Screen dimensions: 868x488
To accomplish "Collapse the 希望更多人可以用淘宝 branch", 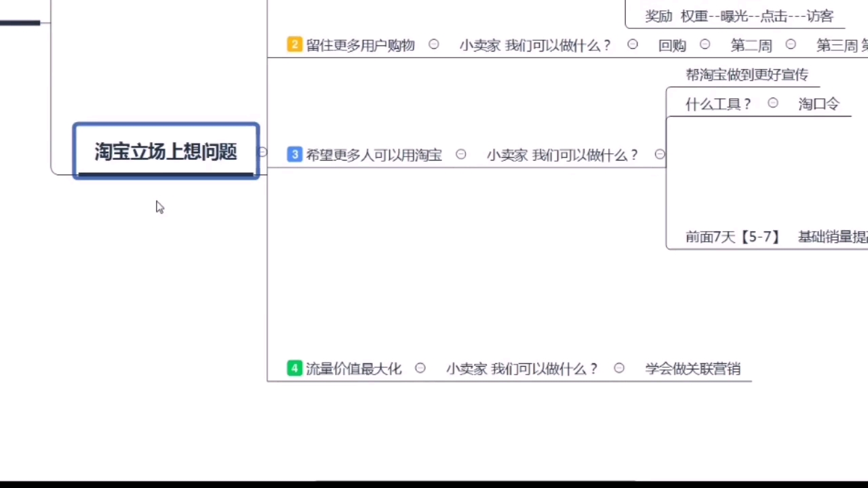I will point(461,155).
